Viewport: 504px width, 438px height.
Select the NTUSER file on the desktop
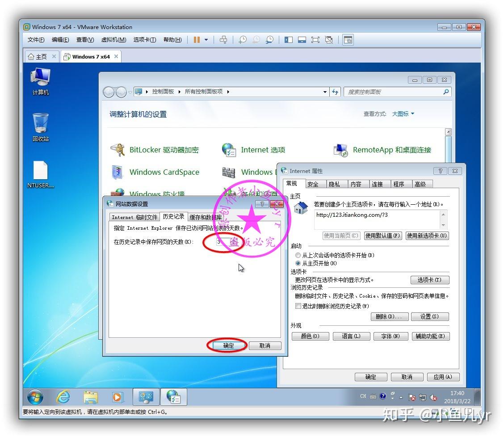click(41, 175)
